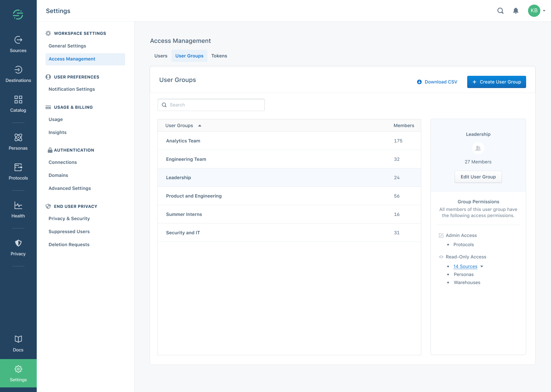Select the Destinations icon in the sidebar
The height and width of the screenshot is (392, 551).
click(x=18, y=73)
